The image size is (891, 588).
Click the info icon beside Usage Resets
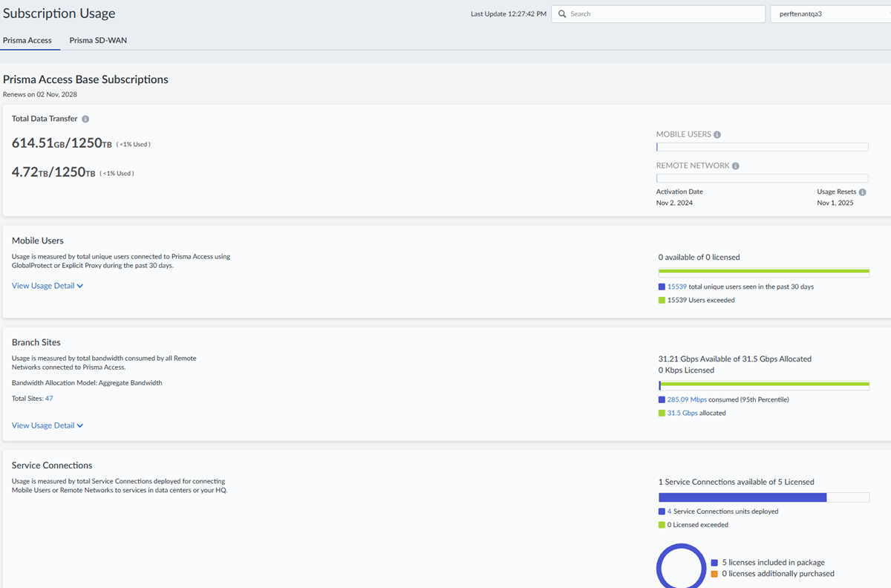click(x=862, y=192)
